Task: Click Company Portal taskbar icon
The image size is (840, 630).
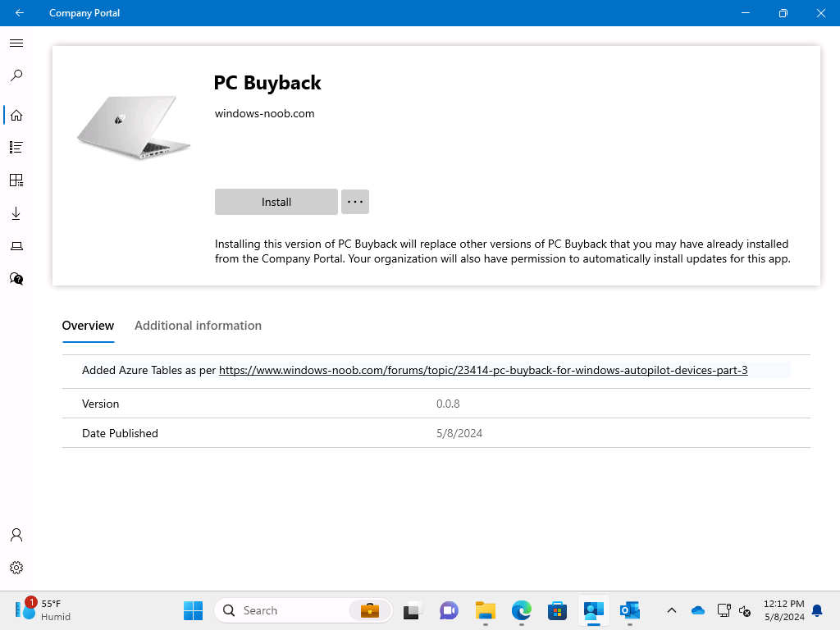Action: click(x=594, y=610)
